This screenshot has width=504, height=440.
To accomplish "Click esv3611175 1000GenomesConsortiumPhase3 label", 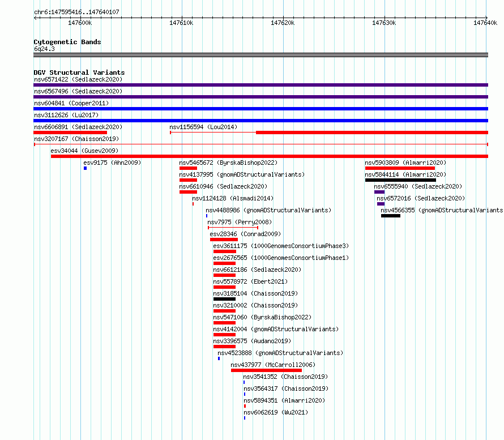I will 281,246.
